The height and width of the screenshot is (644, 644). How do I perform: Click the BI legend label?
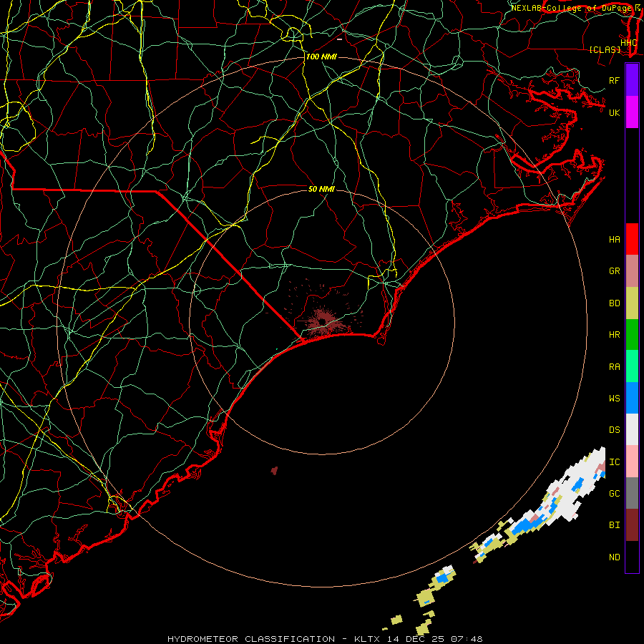[614, 525]
